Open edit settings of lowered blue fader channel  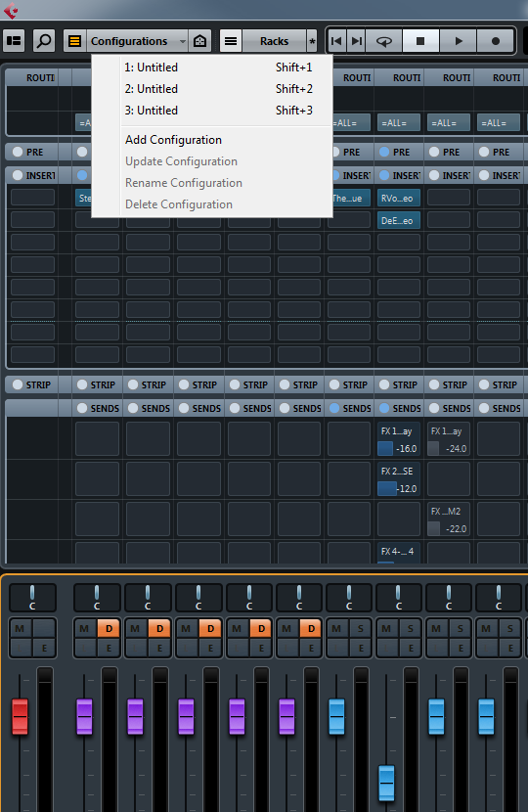coord(411,648)
